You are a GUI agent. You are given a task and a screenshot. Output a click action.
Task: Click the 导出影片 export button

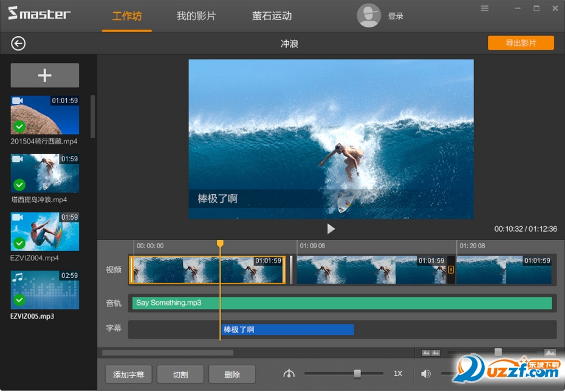pos(521,43)
